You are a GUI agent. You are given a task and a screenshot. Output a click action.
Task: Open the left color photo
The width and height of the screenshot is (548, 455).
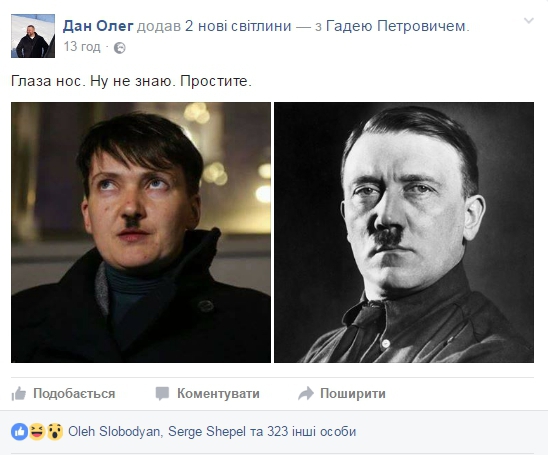(141, 232)
